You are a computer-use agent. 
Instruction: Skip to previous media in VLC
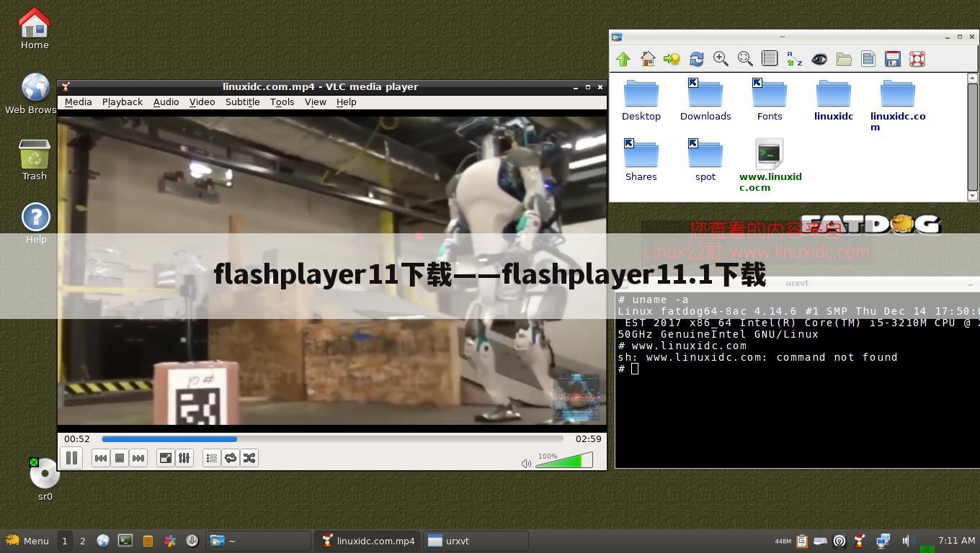pyautogui.click(x=101, y=458)
